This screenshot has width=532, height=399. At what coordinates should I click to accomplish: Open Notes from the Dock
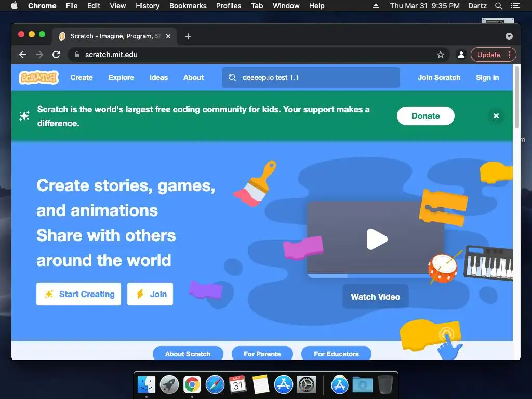(x=261, y=384)
